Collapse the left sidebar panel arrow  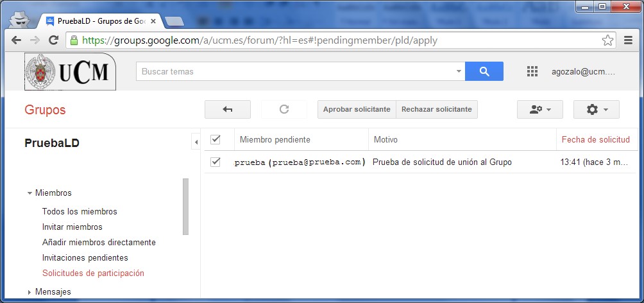click(196, 143)
